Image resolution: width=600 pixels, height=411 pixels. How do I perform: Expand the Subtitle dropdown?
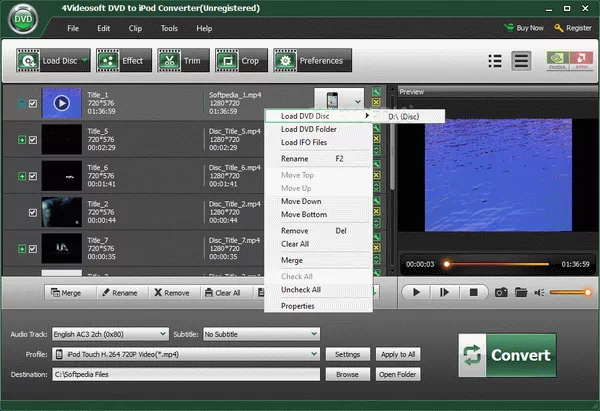pyautogui.click(x=262, y=334)
